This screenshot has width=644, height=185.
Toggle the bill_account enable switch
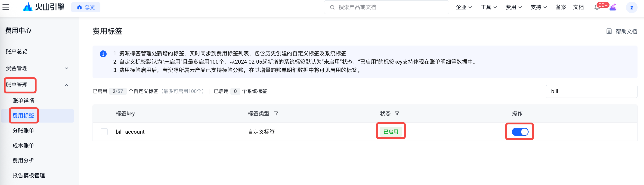click(x=520, y=132)
